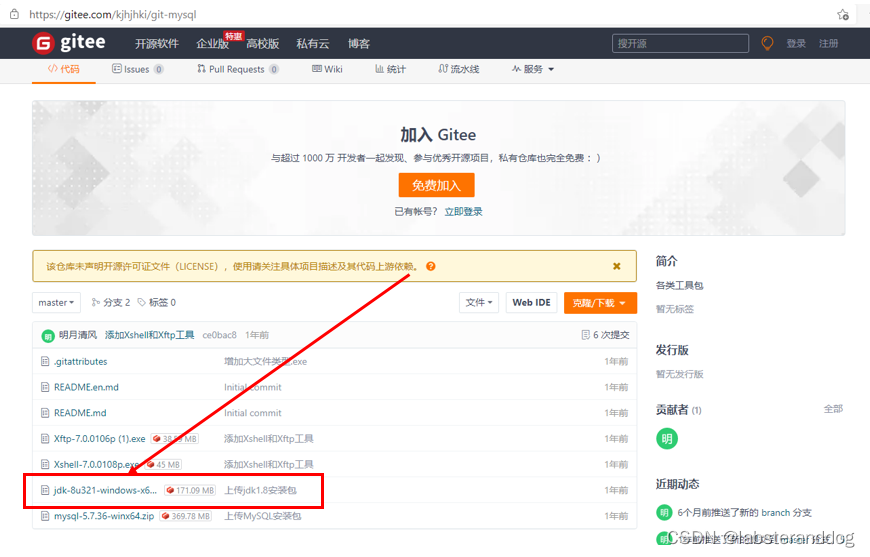Switch to the 代码 tab
870x557 pixels.
(64, 69)
